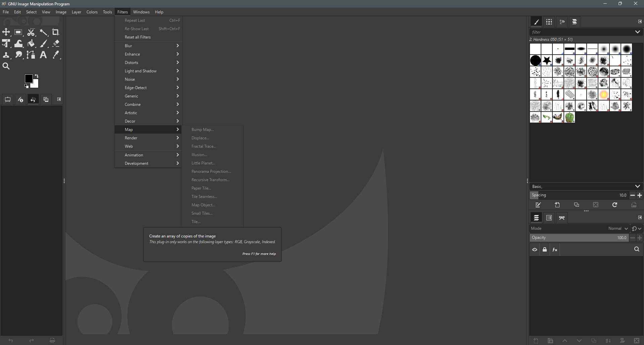
Task: Select the Fuzzy Select tool
Action: 44,32
